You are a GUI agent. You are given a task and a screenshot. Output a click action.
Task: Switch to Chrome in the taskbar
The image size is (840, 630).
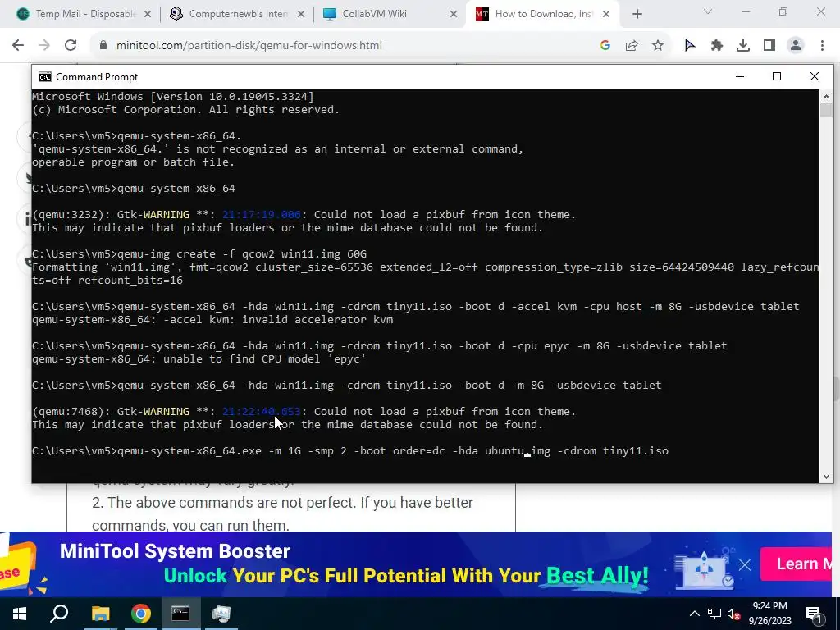(141, 614)
